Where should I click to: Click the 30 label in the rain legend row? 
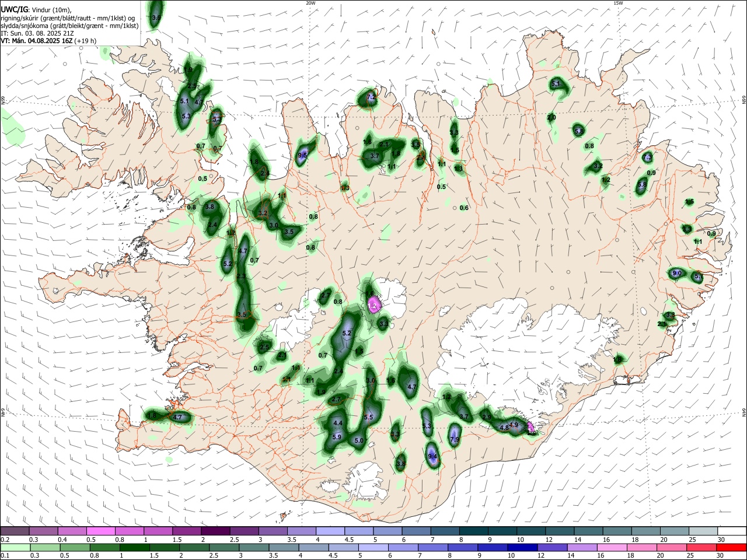click(720, 555)
